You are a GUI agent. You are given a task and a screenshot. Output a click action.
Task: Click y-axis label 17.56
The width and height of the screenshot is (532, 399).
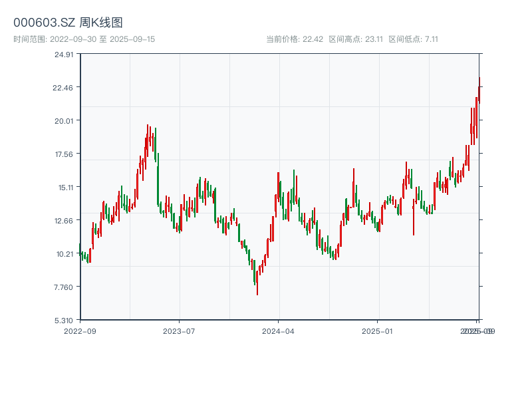(x=64, y=154)
